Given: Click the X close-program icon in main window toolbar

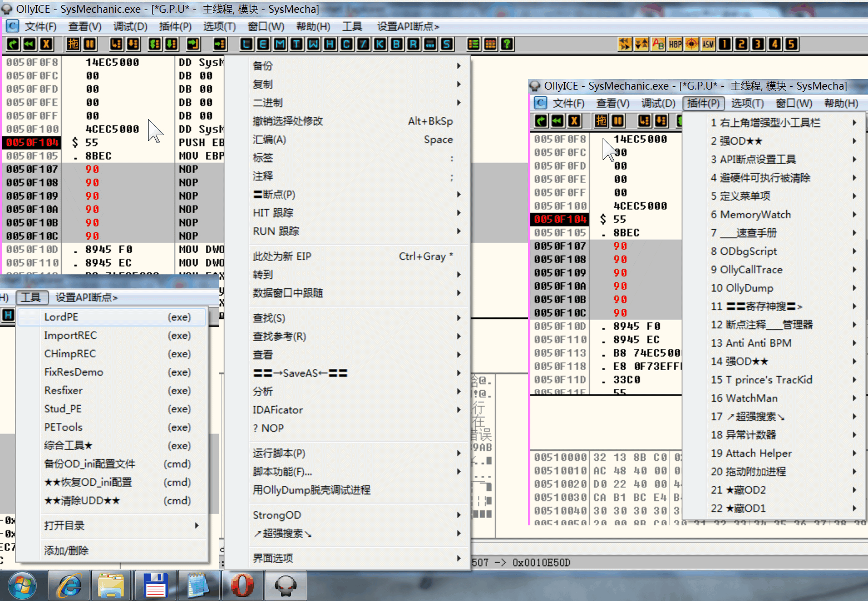Looking at the screenshot, I should (x=47, y=44).
